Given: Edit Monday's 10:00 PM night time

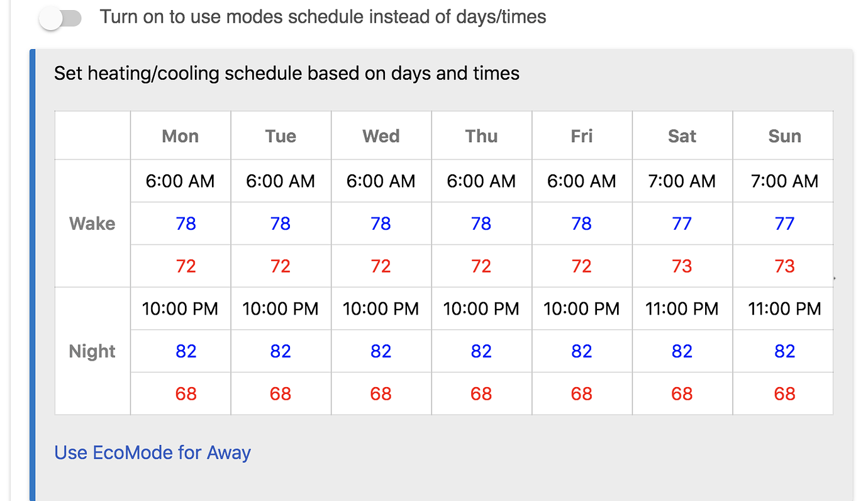Looking at the screenshot, I should click(x=180, y=308).
